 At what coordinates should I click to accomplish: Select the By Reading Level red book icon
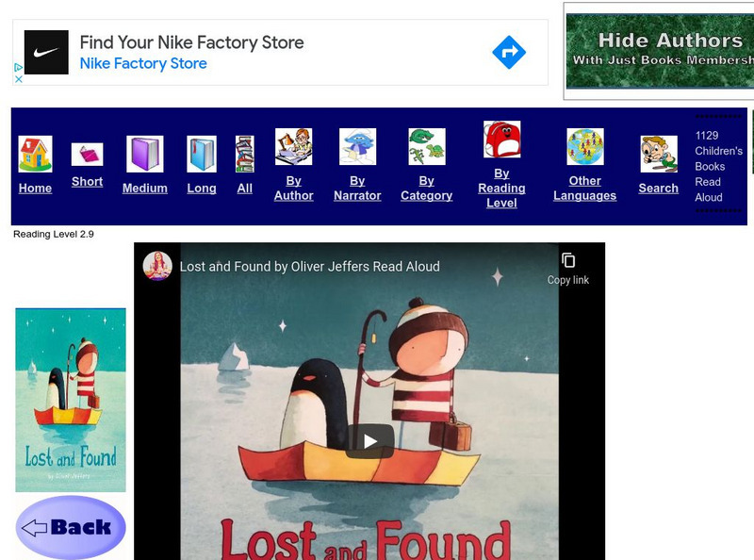[x=500, y=142]
